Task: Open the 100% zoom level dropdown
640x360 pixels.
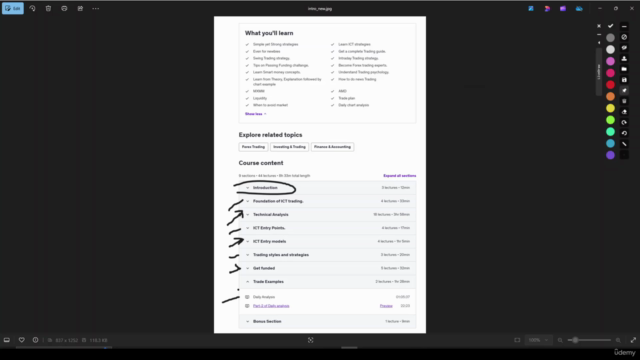Action: pos(538,340)
